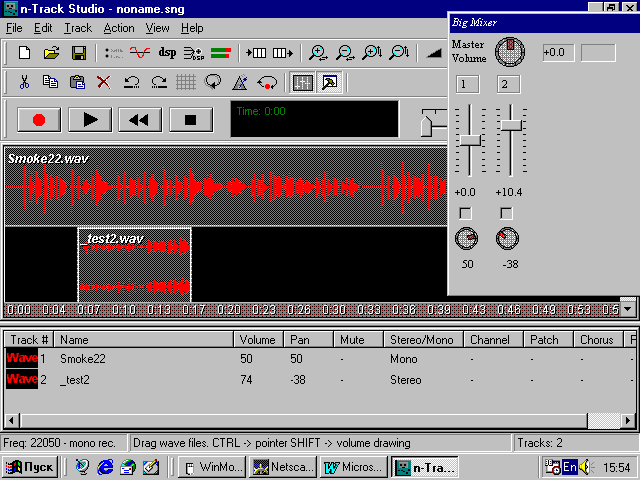Click the track list scroll right arrow
Viewport: 640px width, 480px height.
coord(628,420)
